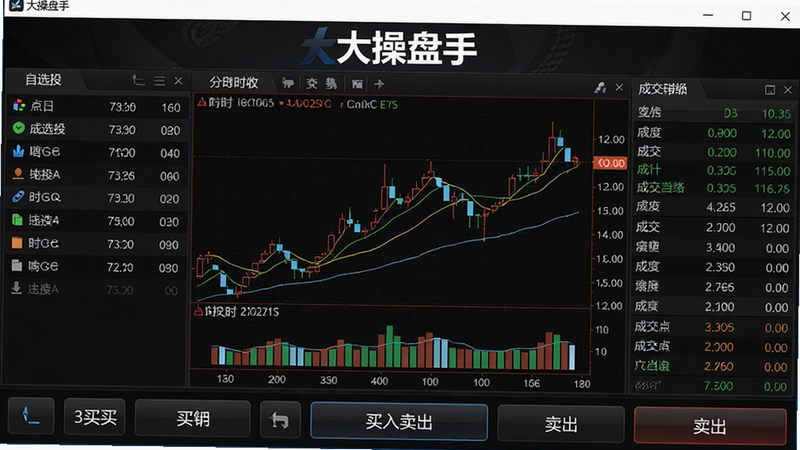Select the 自选投 panel tab
This screenshot has height=450, width=800.
(43, 80)
